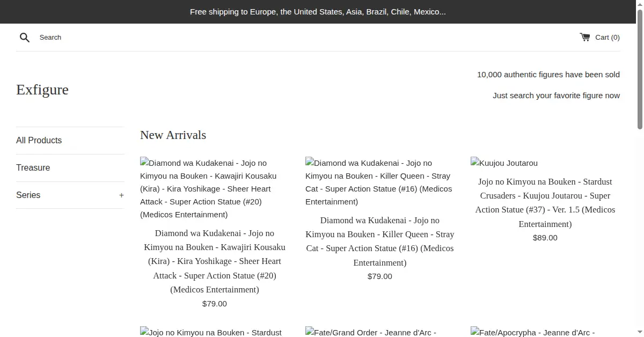Click $79.00 price under Kawajiri Kousaku
Viewport: 644px width, 337px height.
(x=215, y=304)
